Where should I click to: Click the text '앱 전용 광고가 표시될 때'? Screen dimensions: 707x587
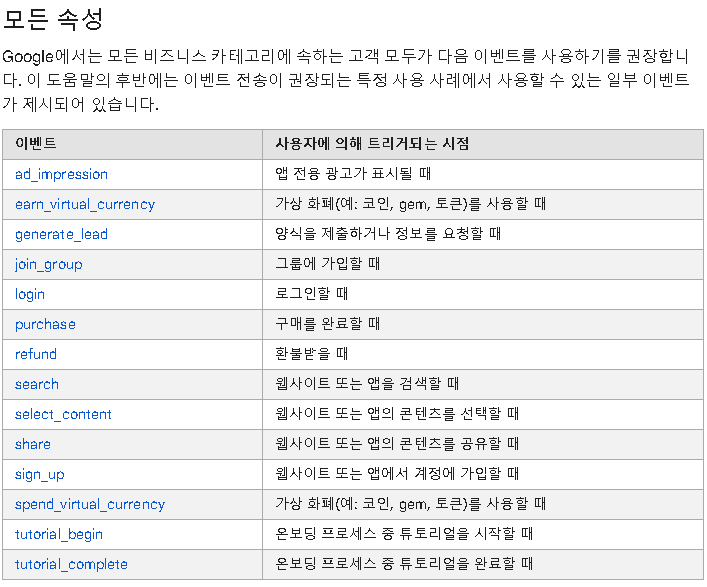click(x=353, y=174)
